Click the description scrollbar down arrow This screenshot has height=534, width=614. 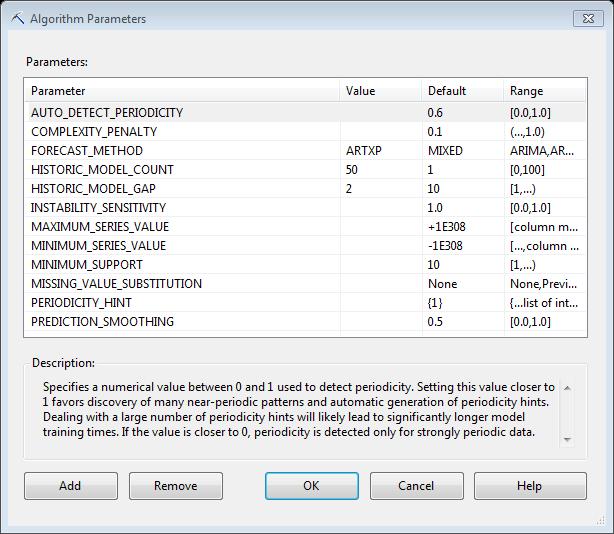pos(567,440)
